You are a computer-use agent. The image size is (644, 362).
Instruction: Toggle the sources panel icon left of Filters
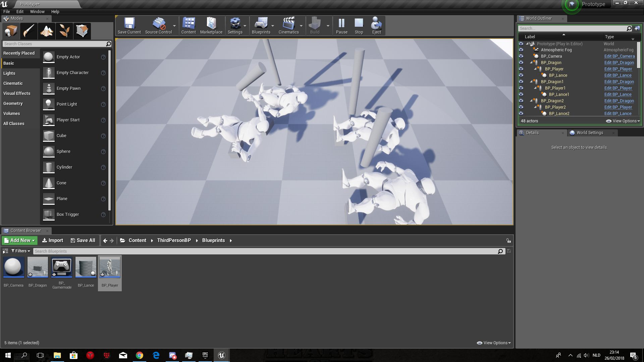pyautogui.click(x=5, y=251)
